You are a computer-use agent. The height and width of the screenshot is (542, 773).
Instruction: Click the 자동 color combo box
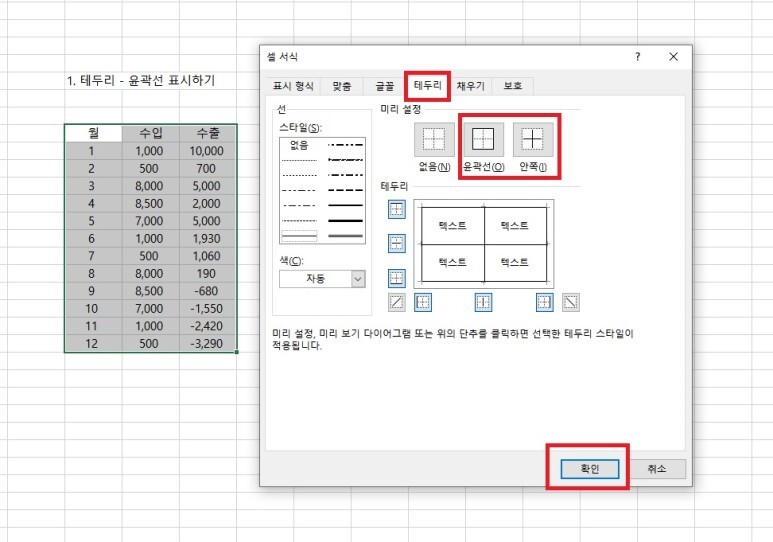tap(322, 279)
